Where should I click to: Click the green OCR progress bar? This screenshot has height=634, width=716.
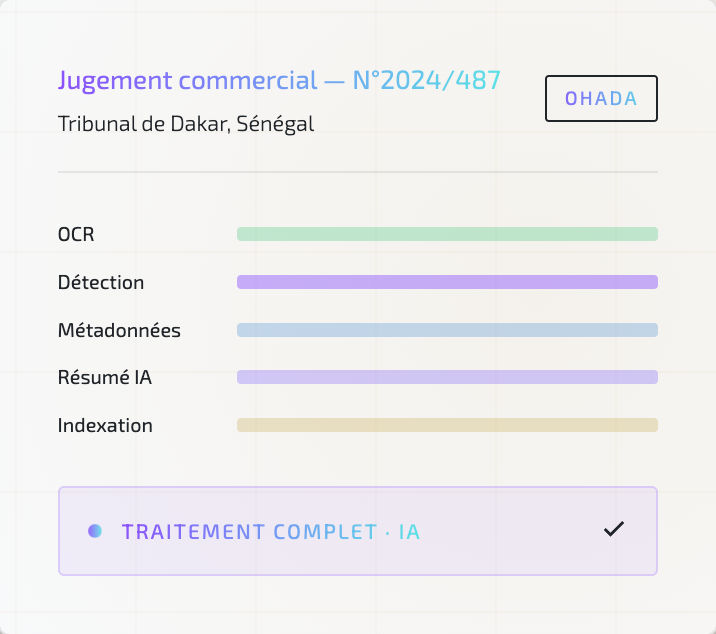pos(447,234)
